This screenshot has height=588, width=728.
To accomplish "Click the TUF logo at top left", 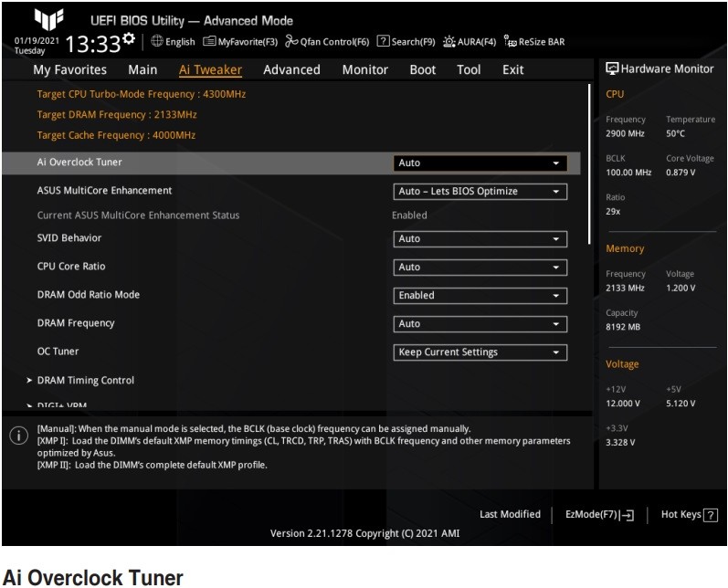I will [x=48, y=18].
